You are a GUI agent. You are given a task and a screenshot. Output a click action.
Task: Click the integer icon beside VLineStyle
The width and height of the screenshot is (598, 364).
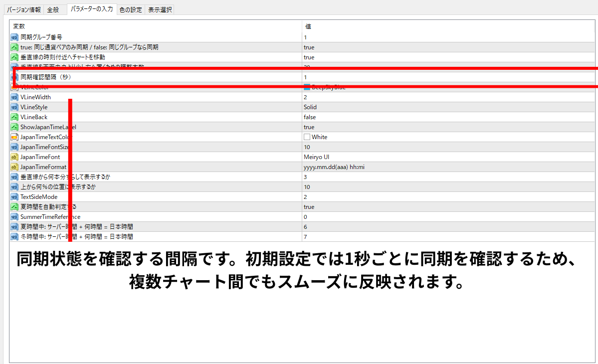14,107
